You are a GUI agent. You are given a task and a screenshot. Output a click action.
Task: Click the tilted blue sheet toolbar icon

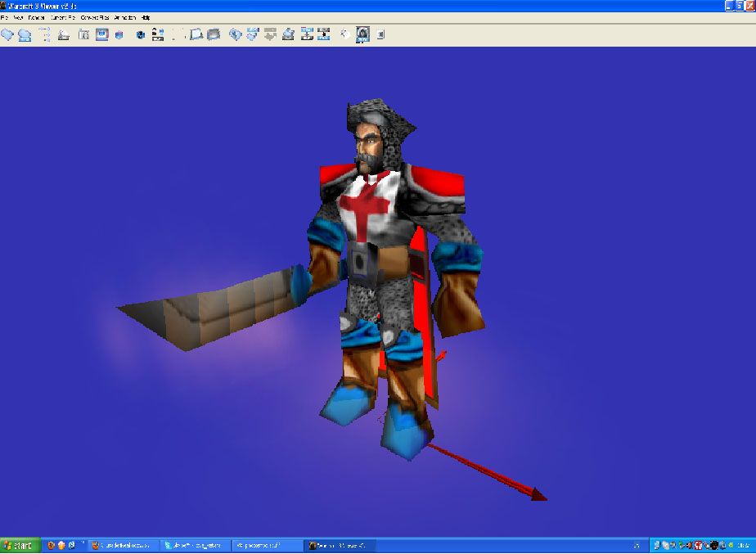click(x=196, y=34)
